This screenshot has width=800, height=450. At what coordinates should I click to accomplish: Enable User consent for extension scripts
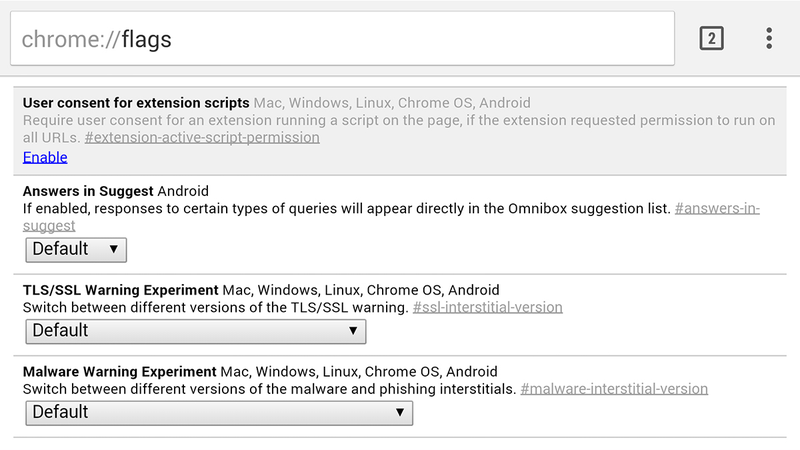point(45,157)
